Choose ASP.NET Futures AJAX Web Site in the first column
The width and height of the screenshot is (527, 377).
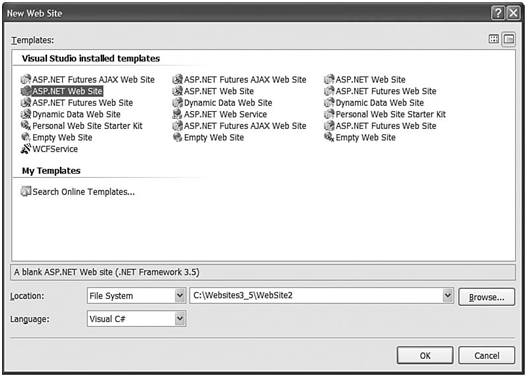click(88, 80)
